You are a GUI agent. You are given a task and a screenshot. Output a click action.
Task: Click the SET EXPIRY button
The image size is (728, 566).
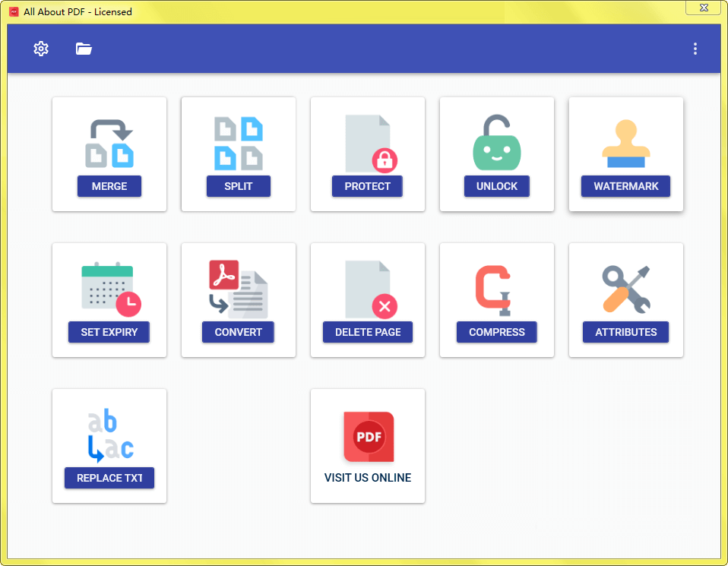109,332
